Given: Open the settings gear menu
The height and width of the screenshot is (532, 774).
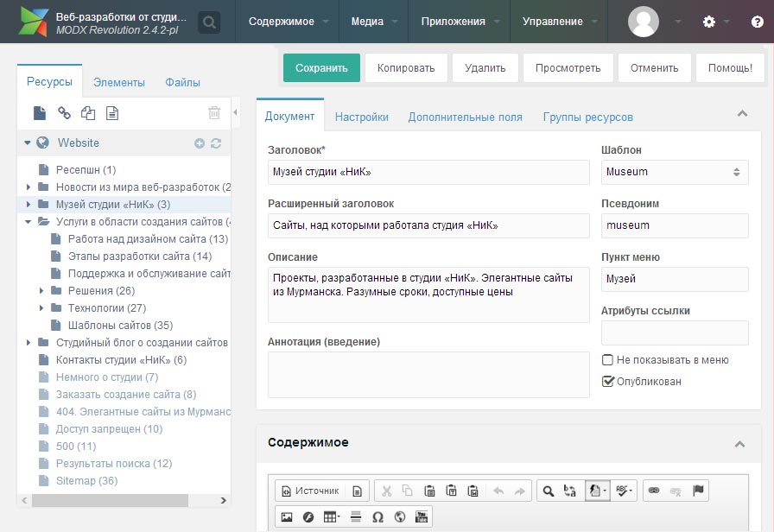Looking at the screenshot, I should (x=709, y=22).
